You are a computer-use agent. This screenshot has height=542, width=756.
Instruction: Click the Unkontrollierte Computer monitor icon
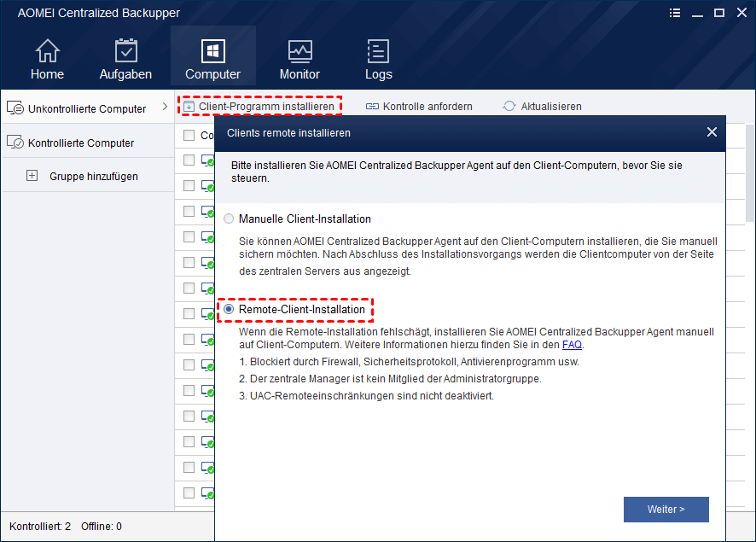pos(15,108)
